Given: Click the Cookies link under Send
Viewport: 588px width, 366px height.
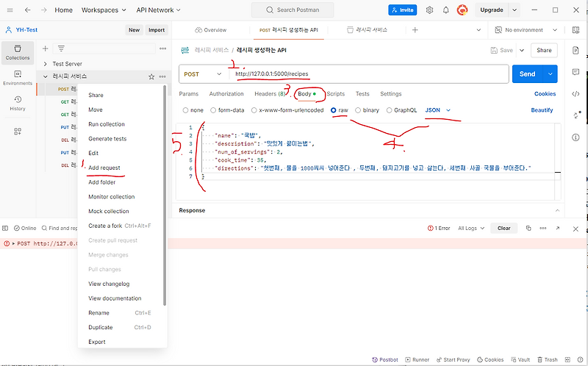Looking at the screenshot, I should [x=545, y=94].
